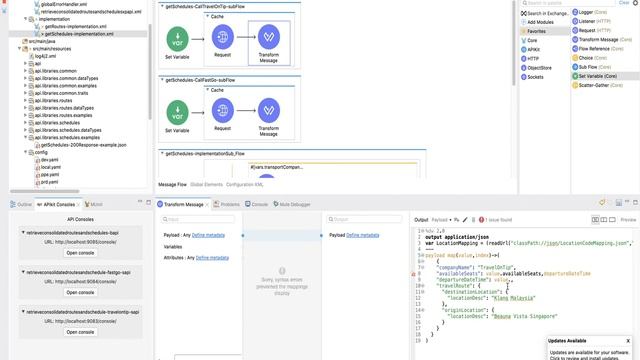Click the input search field in Transform Message
The image size is (640, 360).
[x=198, y=219]
